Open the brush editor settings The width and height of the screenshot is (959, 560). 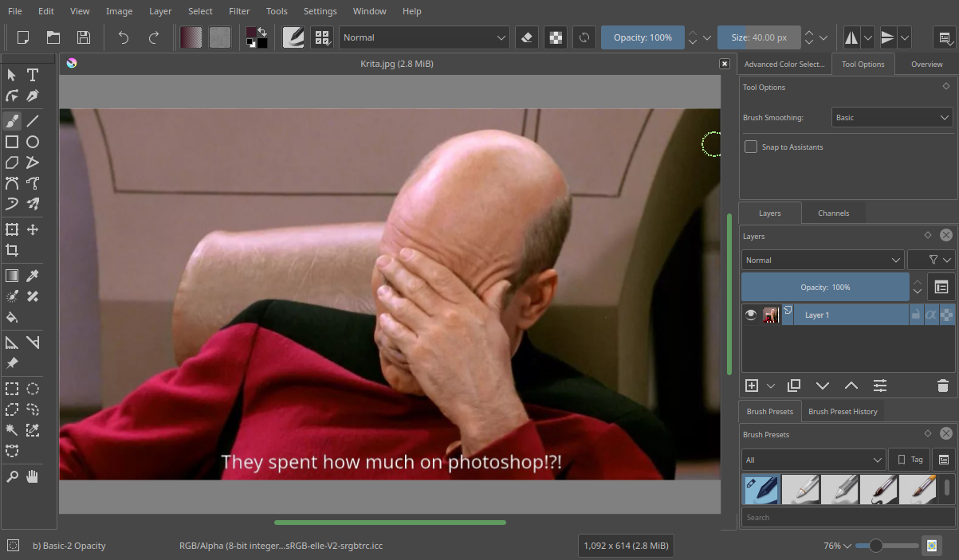coord(293,37)
